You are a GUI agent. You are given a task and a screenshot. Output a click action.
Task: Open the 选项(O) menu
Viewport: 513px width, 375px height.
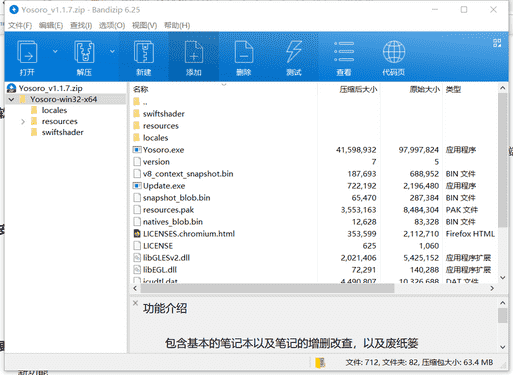(x=112, y=25)
